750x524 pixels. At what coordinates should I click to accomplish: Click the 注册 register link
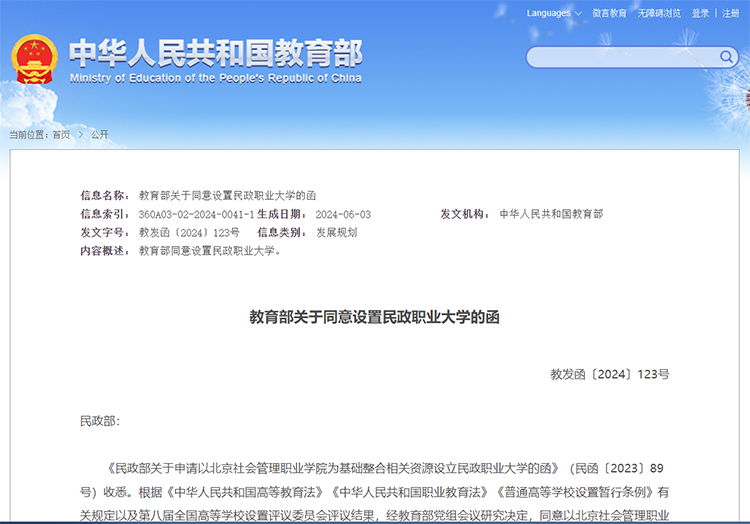(x=731, y=13)
